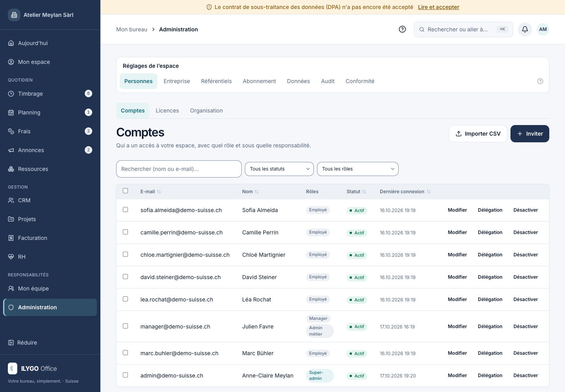
Task: Follow the Lire et accepter link
Action: (439, 7)
